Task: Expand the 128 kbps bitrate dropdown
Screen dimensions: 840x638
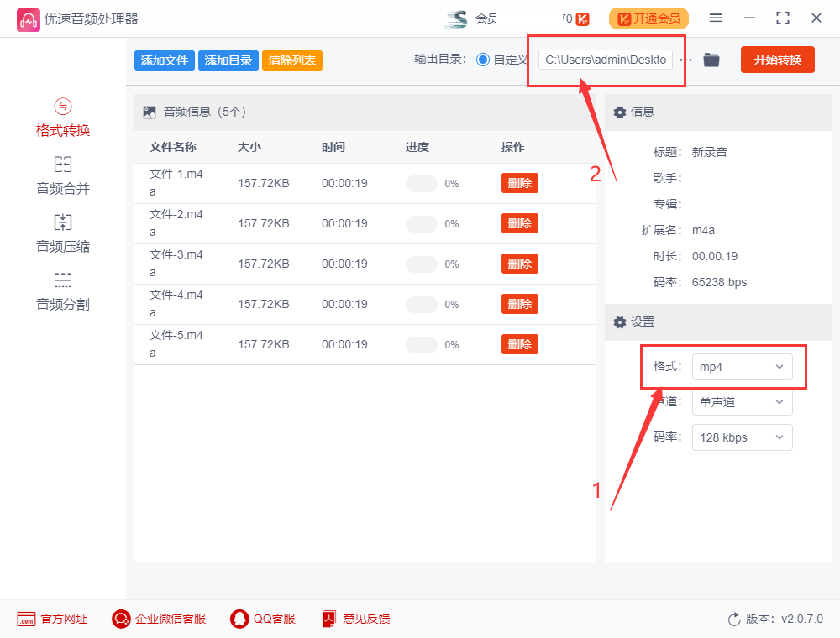Action: click(742, 437)
